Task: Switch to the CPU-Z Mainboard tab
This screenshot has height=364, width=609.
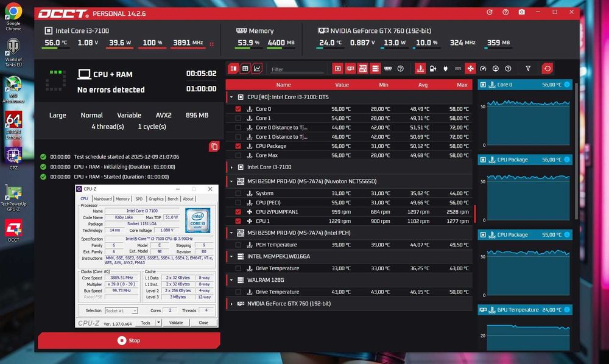Action: click(x=102, y=198)
